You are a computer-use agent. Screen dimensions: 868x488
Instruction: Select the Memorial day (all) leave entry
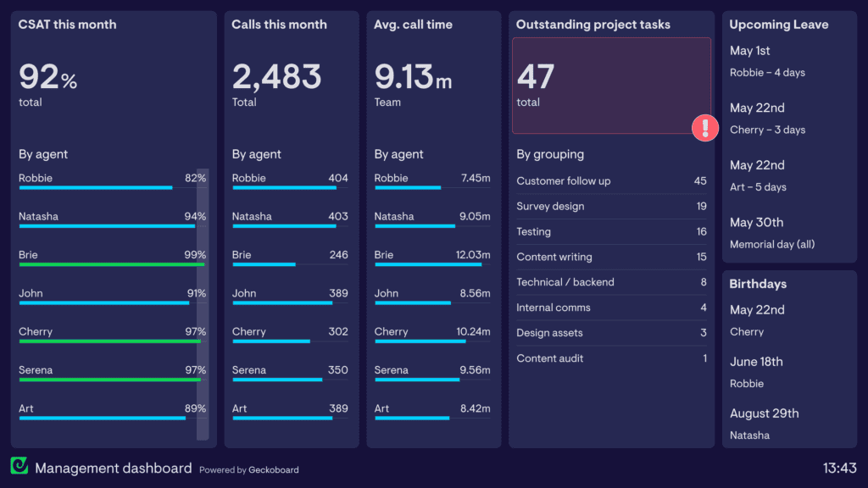click(x=772, y=244)
